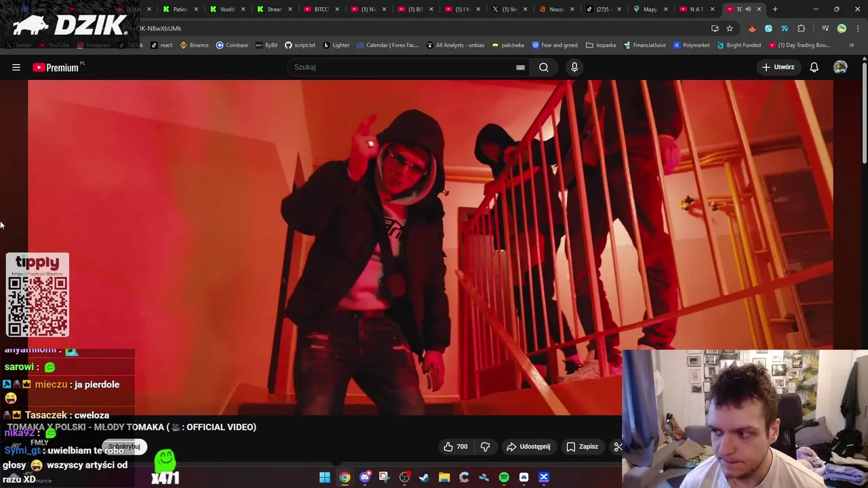Open the YouTube account avatar menu
The width and height of the screenshot is (868, 488).
(840, 67)
